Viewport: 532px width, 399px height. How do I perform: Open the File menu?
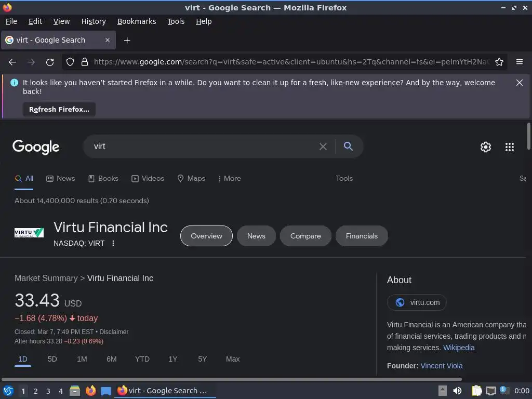tap(11, 21)
